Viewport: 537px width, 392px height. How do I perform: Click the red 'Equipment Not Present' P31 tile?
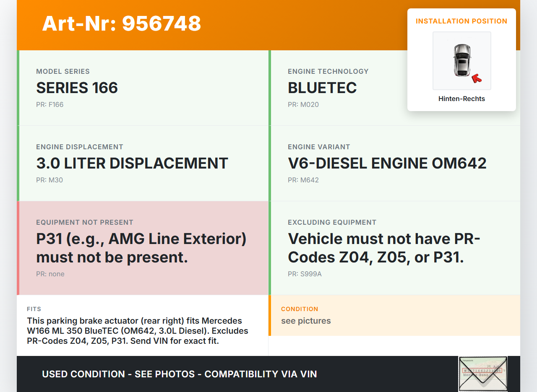(143, 248)
